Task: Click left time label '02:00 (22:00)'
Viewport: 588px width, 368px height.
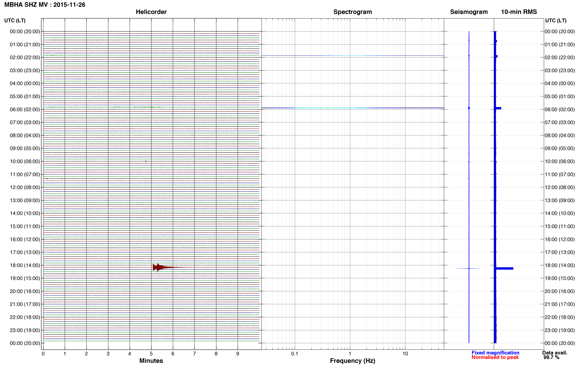Action: (25, 57)
